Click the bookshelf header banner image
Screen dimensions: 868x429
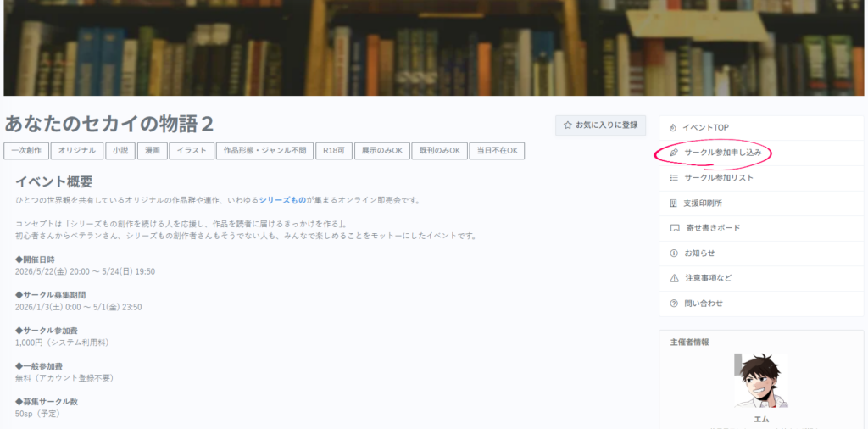pos(434,47)
